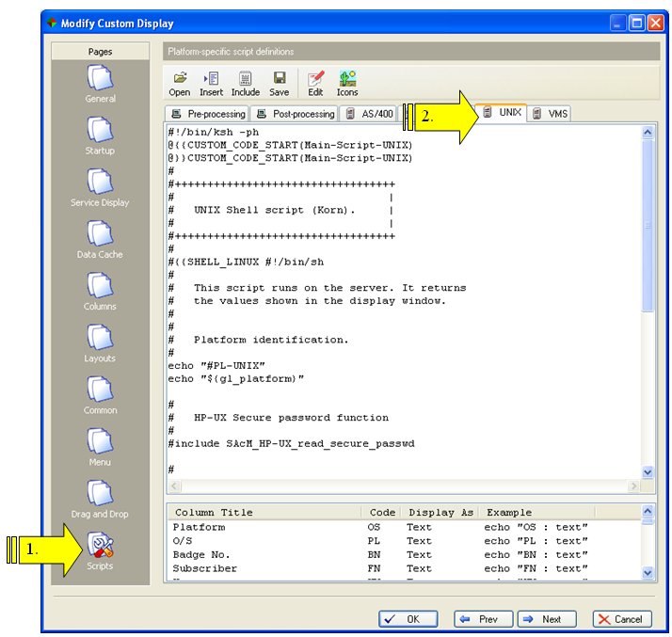Go to the Service Display page
The width and height of the screenshot is (672, 637).
click(x=100, y=183)
